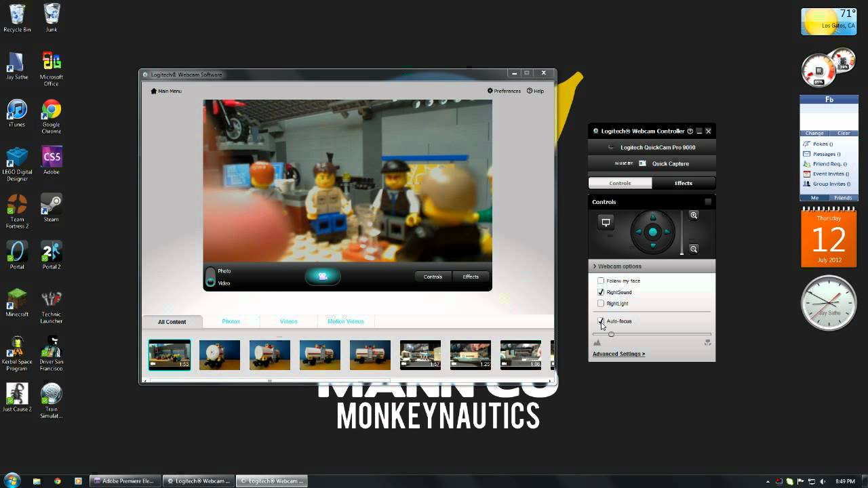This screenshot has width=868, height=488.
Task: Open the Windows Start menu
Action: tap(12, 481)
